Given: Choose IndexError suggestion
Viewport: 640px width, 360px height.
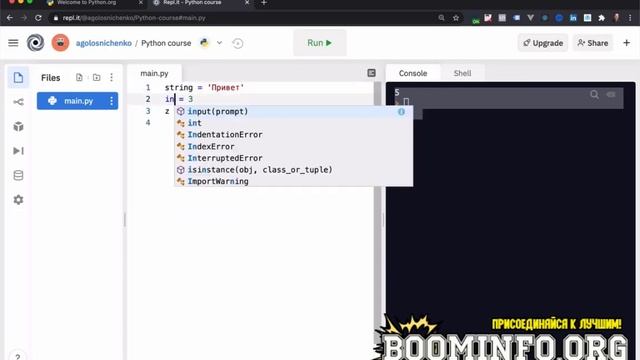Looking at the screenshot, I should [294, 147].
